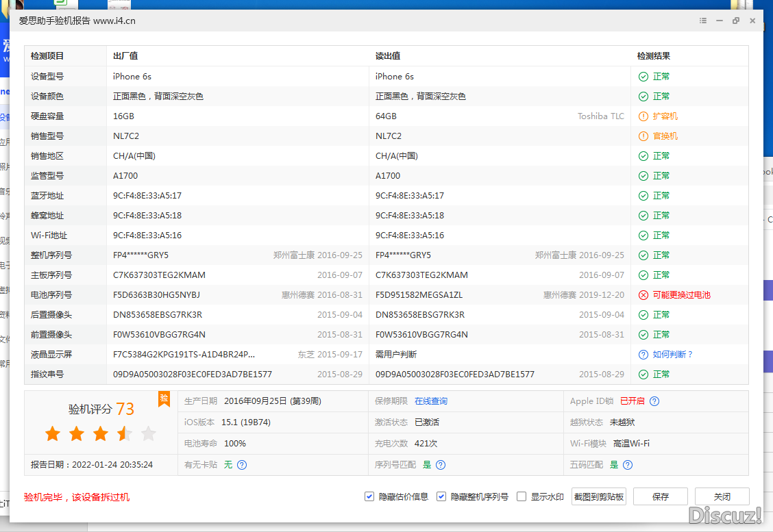Click the 保存 button
Screen dimensions: 773x532
click(660, 496)
